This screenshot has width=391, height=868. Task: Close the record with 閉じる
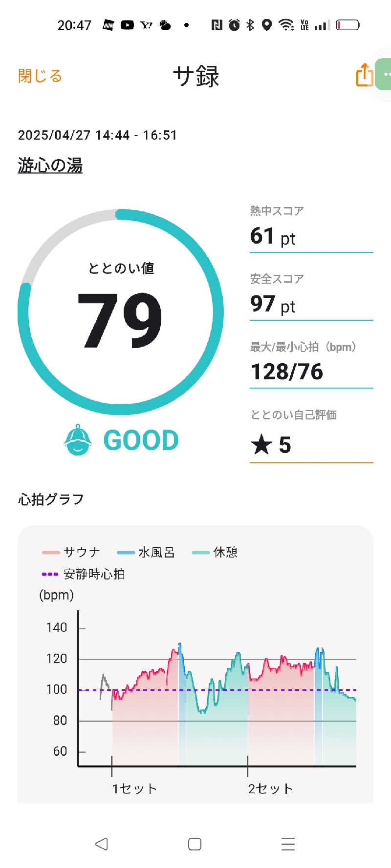[40, 76]
